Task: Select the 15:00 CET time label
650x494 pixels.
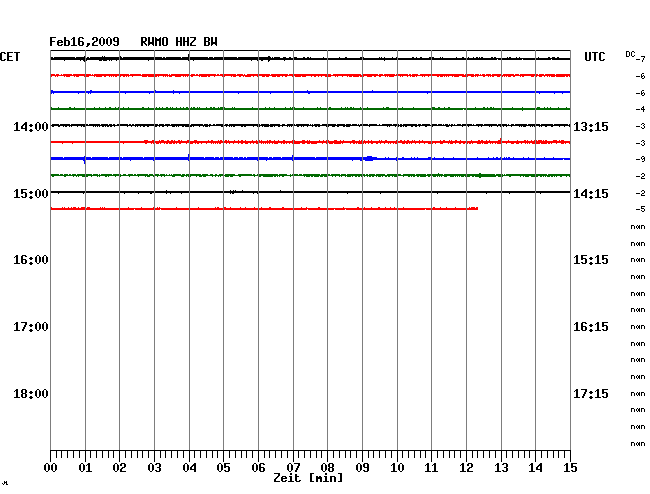Action: coord(31,194)
